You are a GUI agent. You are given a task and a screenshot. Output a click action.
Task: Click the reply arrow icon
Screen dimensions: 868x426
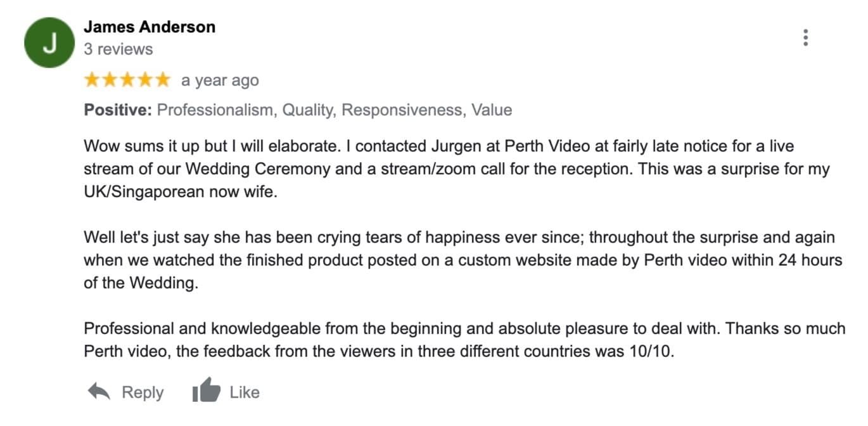(99, 392)
